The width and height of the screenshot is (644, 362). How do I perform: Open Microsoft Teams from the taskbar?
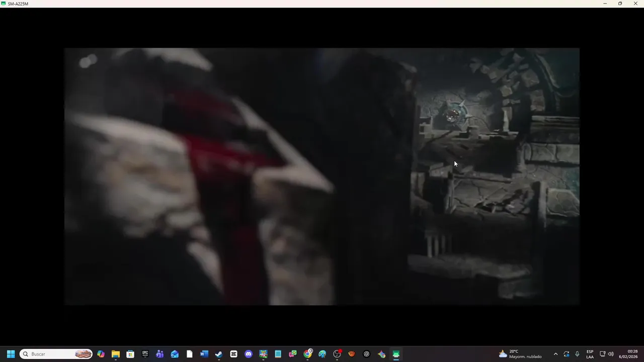pos(160,354)
